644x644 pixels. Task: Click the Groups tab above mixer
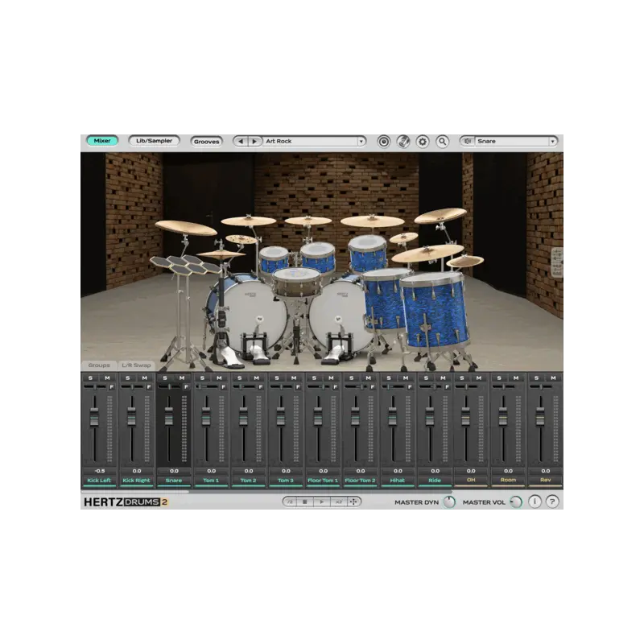tap(99, 365)
